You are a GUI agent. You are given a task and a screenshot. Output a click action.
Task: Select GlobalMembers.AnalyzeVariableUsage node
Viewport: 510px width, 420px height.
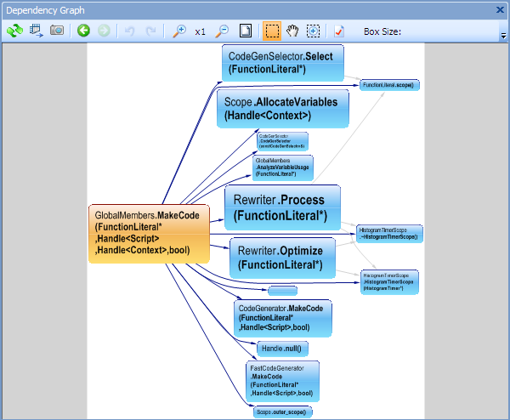click(x=283, y=167)
